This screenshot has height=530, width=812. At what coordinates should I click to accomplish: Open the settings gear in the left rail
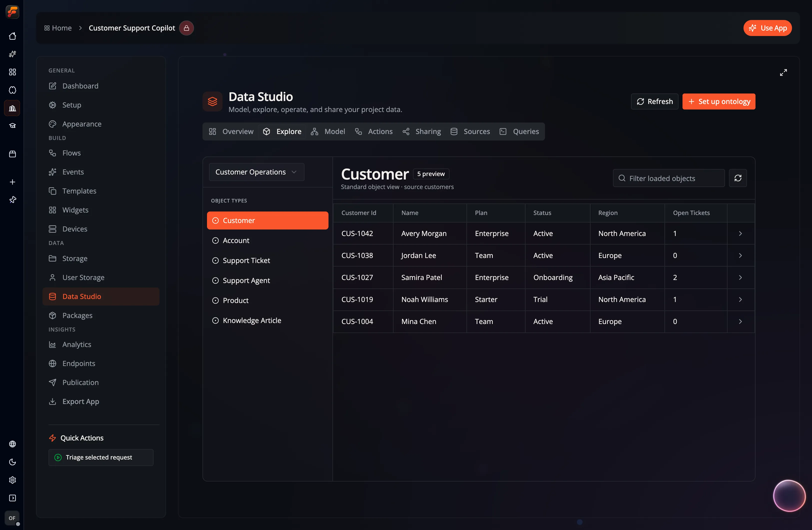pos(12,480)
